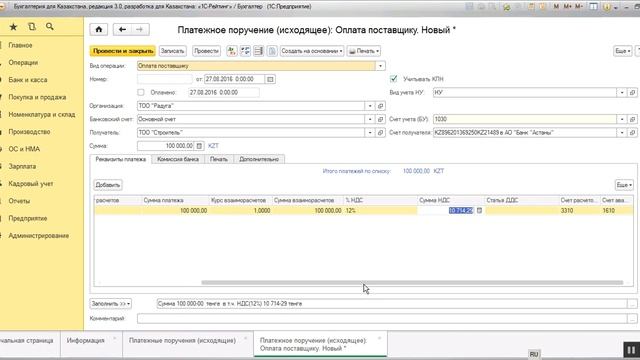This screenshot has height=360, width=640.
Task: Open the Еще menu in the document toolbar
Action: tap(623, 51)
